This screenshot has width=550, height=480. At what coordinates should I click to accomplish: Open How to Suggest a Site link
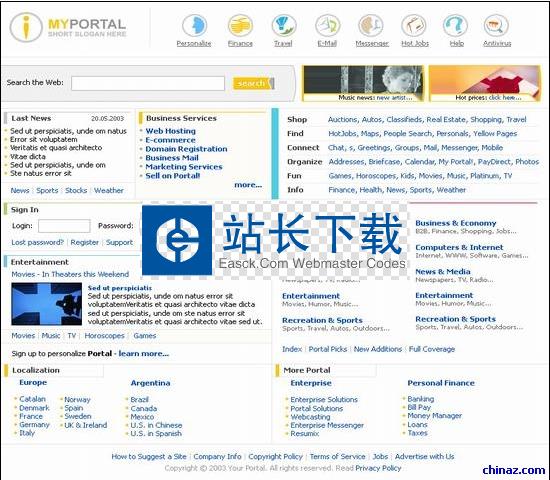[149, 456]
